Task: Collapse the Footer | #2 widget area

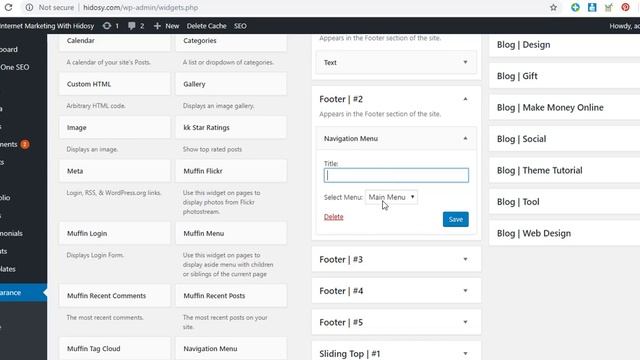Action: click(465, 99)
